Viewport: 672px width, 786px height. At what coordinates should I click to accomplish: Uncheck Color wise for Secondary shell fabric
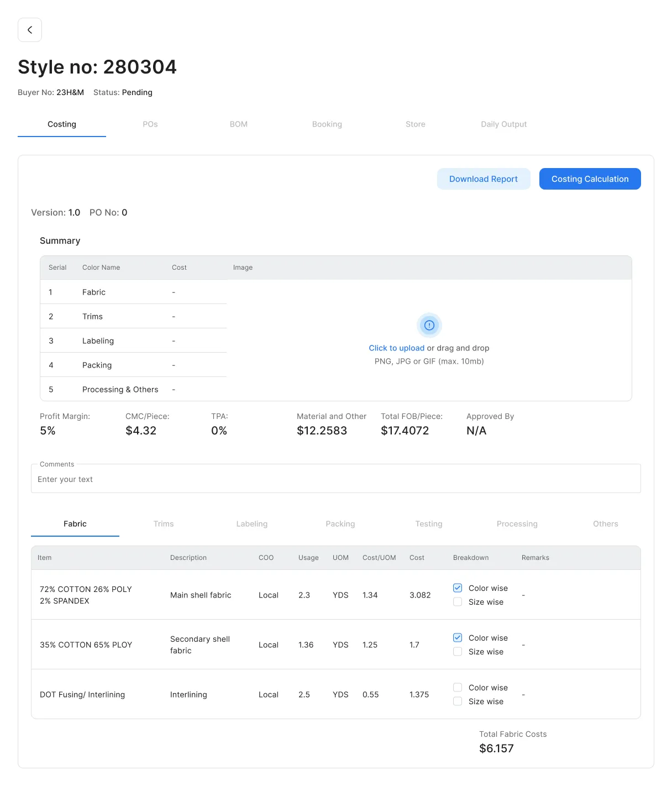tap(458, 638)
